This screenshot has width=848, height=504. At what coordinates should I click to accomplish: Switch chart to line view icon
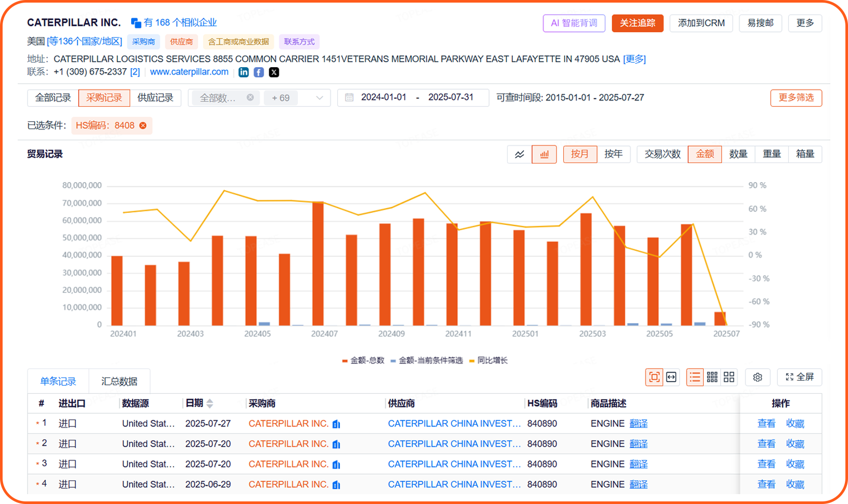pyautogui.click(x=518, y=154)
